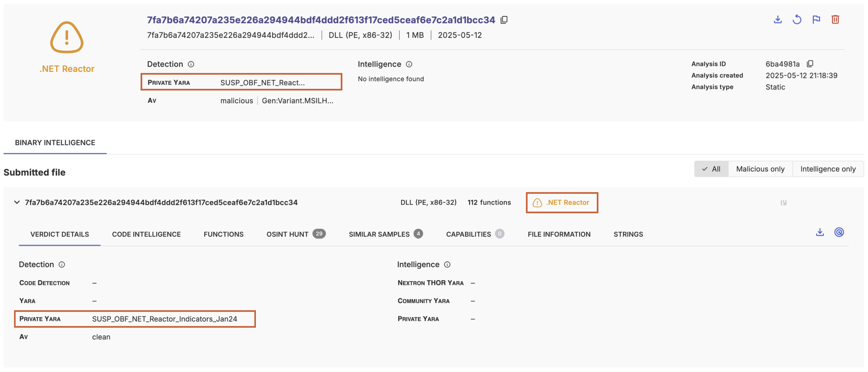
Task: Open the SHA256 hash title link
Action: pos(320,20)
